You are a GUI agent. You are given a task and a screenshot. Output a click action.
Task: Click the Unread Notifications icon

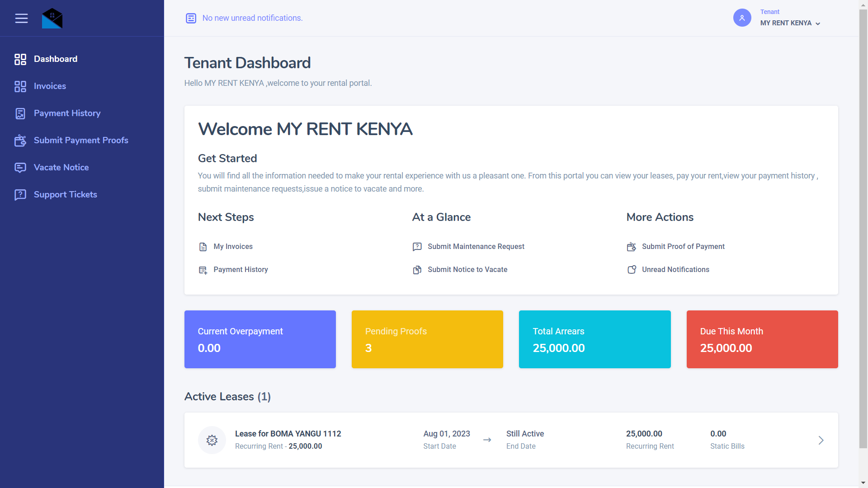[632, 270]
